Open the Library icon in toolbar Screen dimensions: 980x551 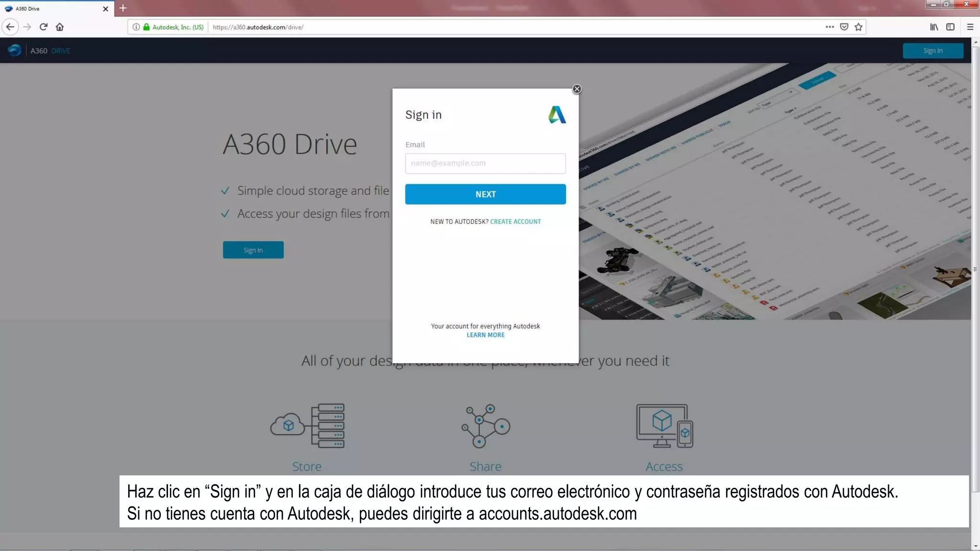tap(934, 27)
